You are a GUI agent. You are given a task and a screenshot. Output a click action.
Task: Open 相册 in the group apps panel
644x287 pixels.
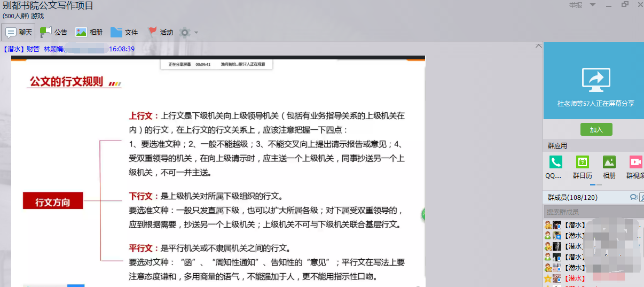coord(609,162)
